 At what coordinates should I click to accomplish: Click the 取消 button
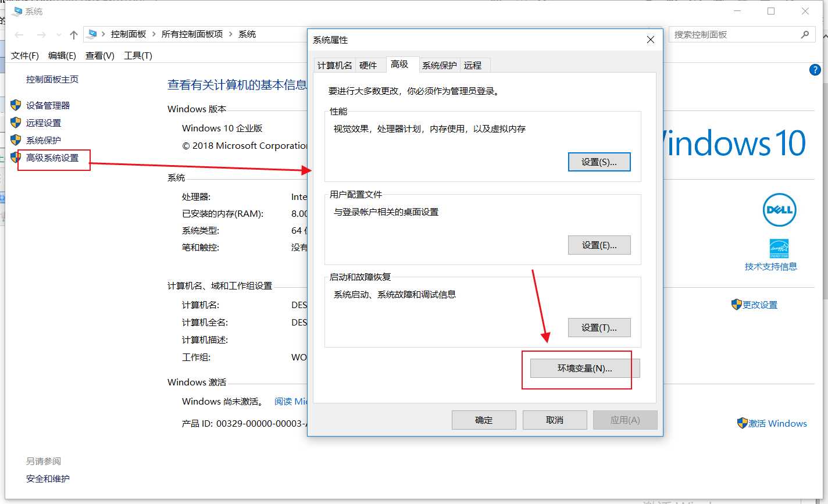(555, 420)
